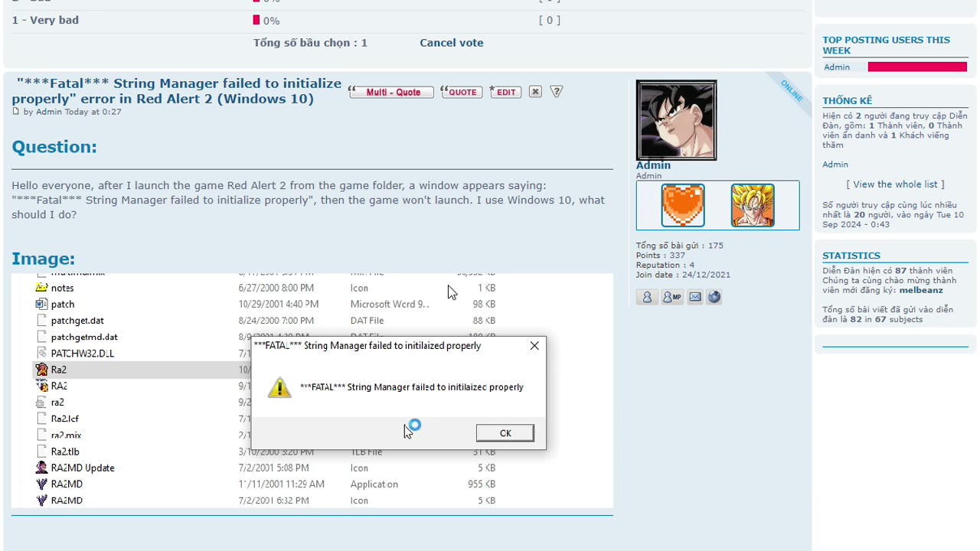Click the 'PATCHW32.DLL' file name in the screenshot image

click(x=82, y=353)
